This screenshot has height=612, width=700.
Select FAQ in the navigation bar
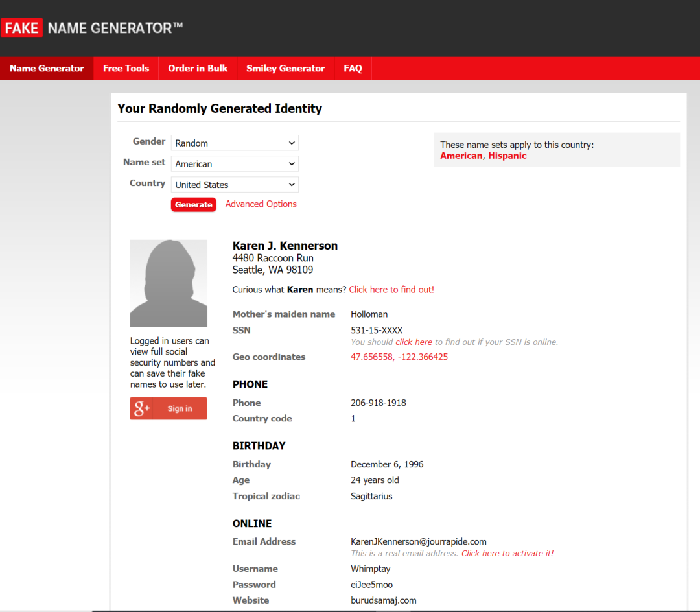353,69
